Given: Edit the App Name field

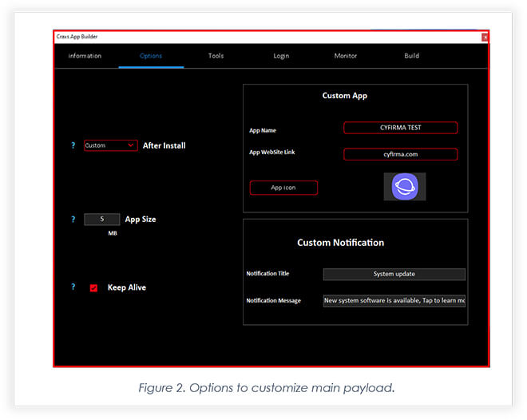Looking at the screenshot, I should [x=400, y=128].
